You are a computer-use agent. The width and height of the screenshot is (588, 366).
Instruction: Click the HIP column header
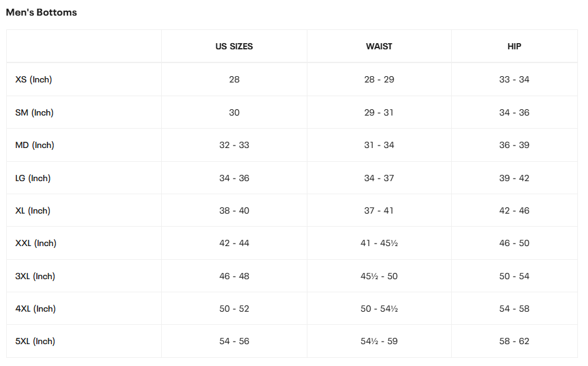(514, 47)
